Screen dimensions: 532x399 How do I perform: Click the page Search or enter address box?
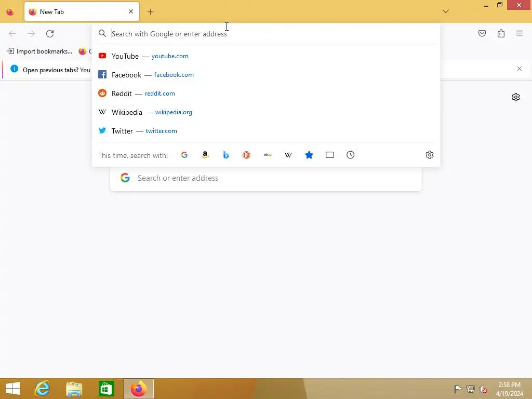pyautogui.click(x=266, y=179)
